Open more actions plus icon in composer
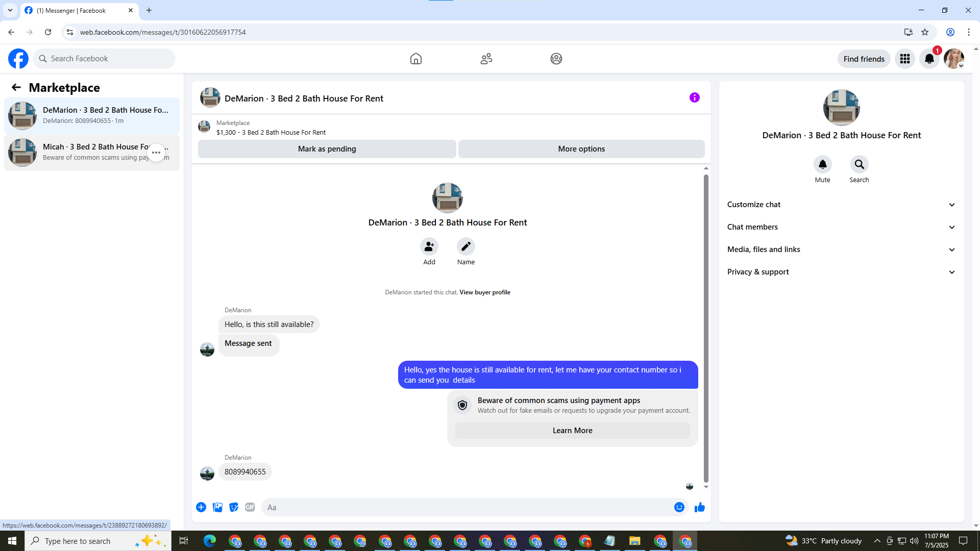980x551 pixels. [201, 507]
